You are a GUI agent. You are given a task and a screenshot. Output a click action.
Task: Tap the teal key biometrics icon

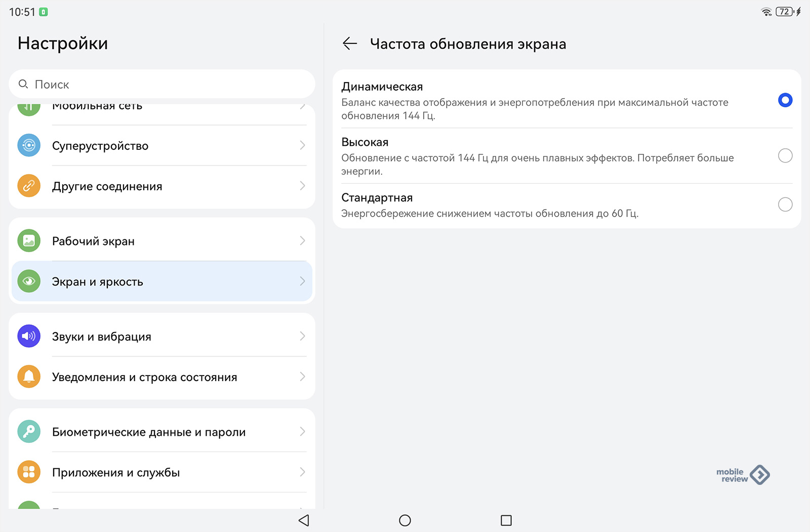29,432
